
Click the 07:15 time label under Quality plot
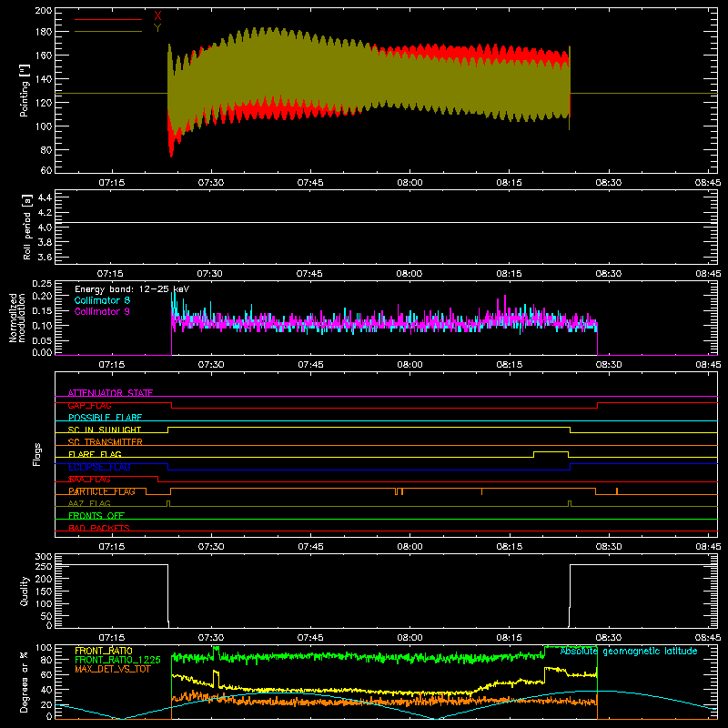(111, 638)
